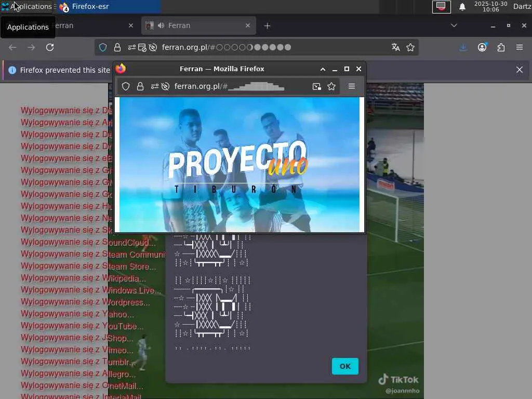The height and width of the screenshot is (399, 532).
Task: Click the display icon in top panel
Action: [441, 7]
